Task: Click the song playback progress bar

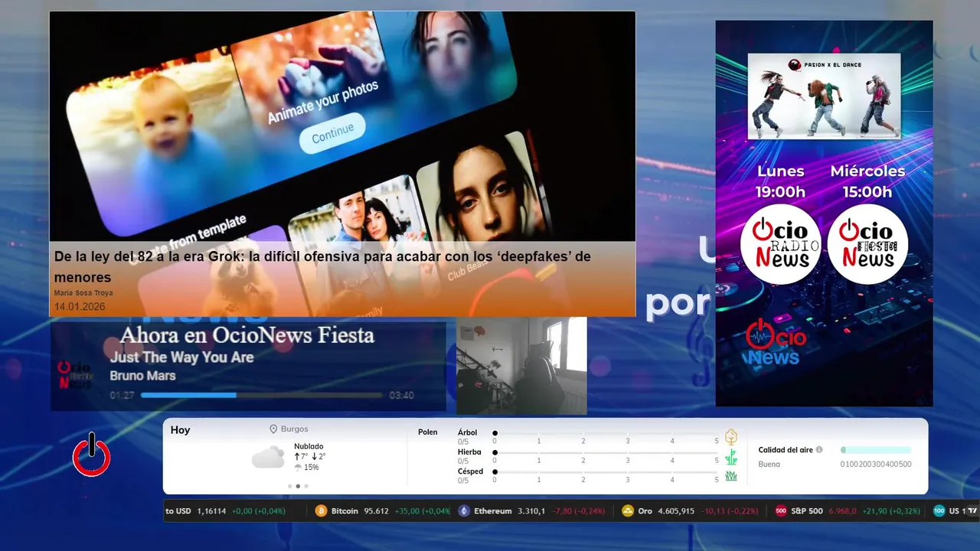Action: tap(262, 396)
